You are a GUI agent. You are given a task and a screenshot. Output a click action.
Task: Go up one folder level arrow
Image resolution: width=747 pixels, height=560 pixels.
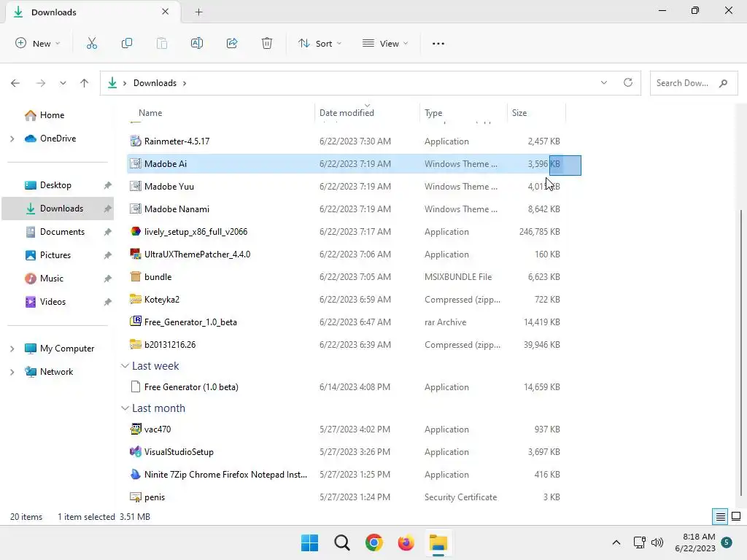[85, 83]
